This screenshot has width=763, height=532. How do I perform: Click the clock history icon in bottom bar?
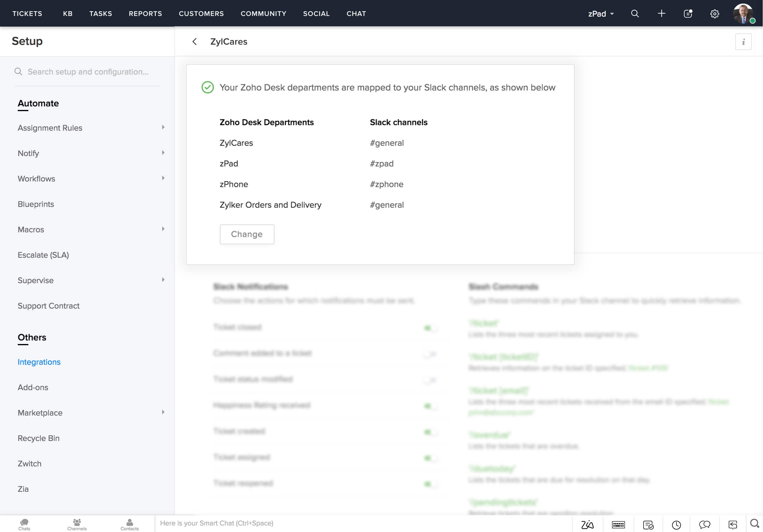click(x=676, y=525)
